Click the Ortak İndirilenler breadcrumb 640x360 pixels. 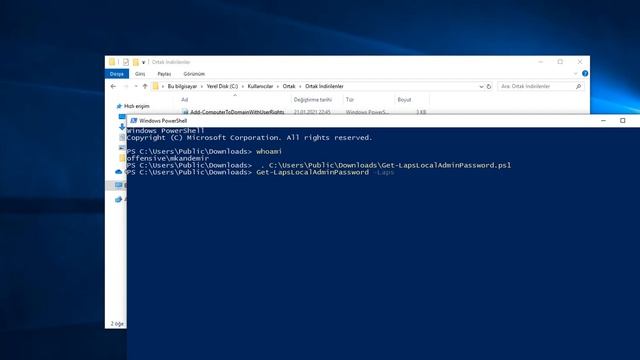click(x=324, y=87)
